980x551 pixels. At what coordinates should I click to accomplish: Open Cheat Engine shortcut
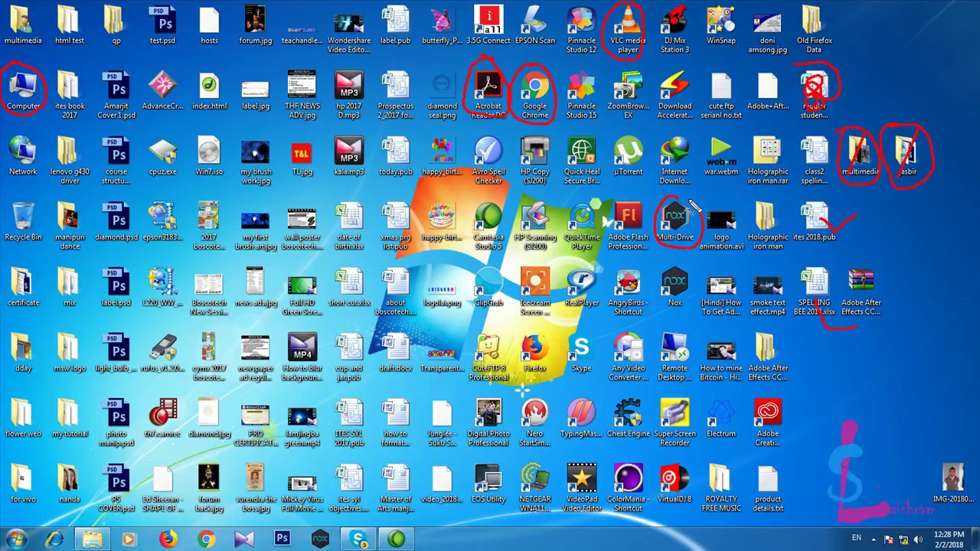628,419
